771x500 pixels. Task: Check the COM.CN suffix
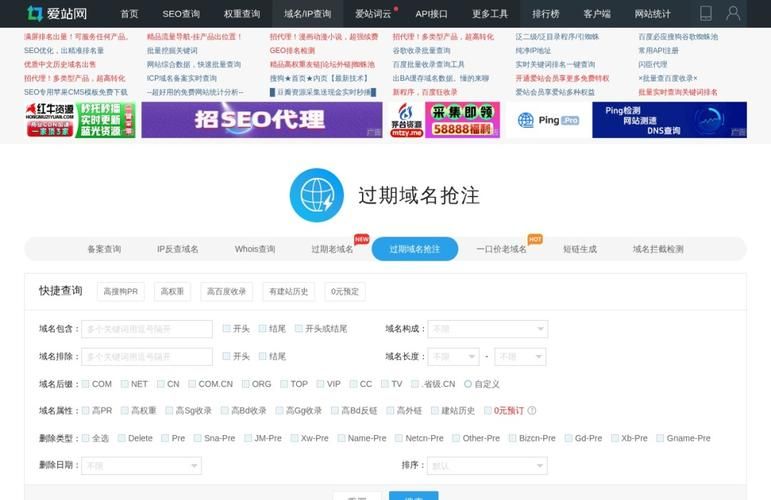click(192, 384)
